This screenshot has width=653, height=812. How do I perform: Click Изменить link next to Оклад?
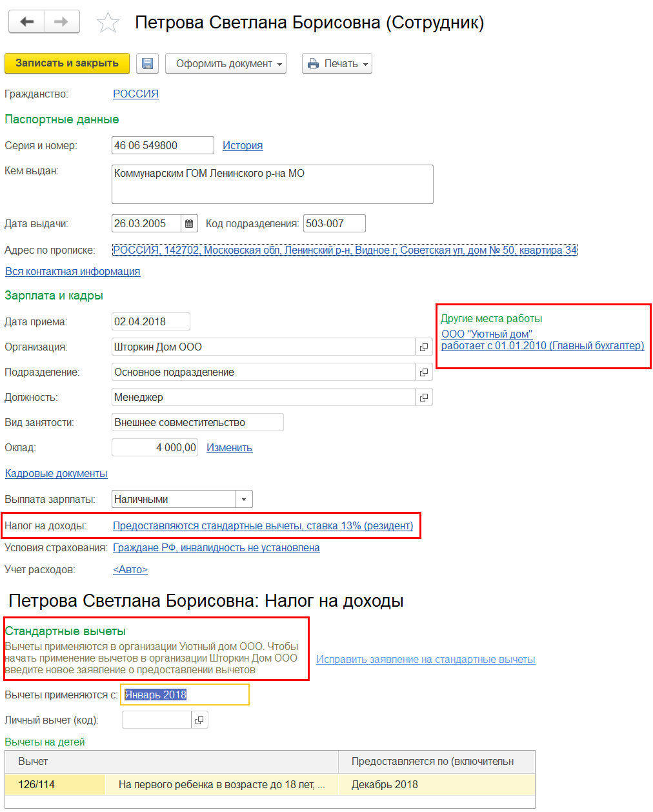point(229,447)
